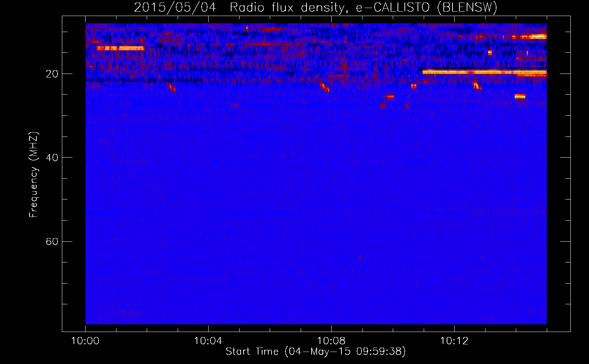
Task: Click the 10:08 time tick label
Action: pos(331,341)
